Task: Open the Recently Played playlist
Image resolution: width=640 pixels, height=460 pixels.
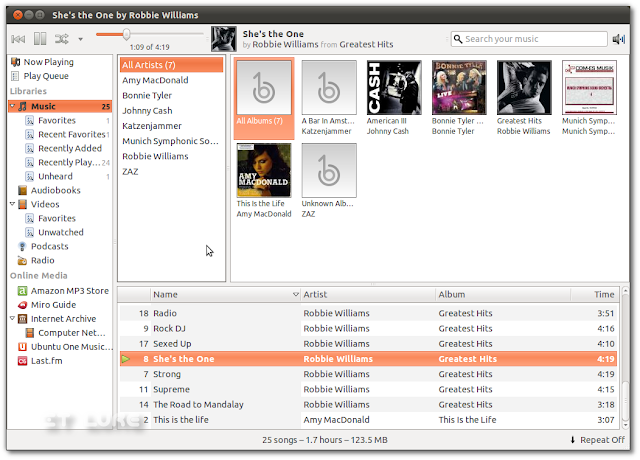Action: 67,162
